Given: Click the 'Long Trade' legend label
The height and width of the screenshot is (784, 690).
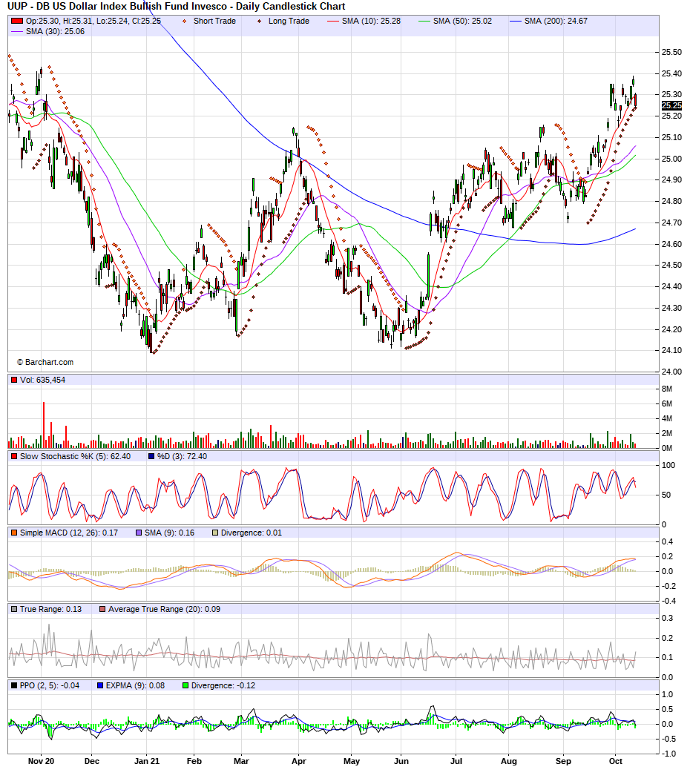Looking at the screenshot, I should coord(289,21).
